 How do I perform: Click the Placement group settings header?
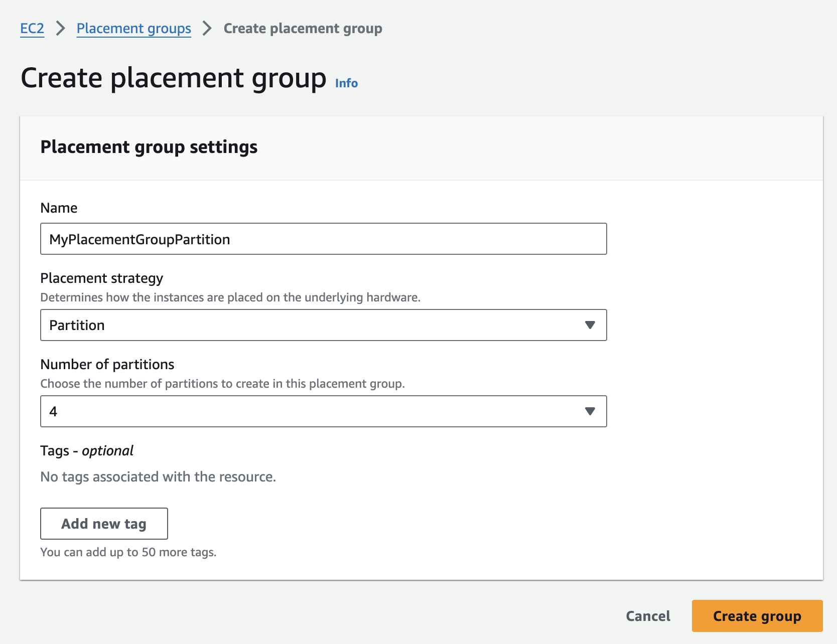click(149, 147)
